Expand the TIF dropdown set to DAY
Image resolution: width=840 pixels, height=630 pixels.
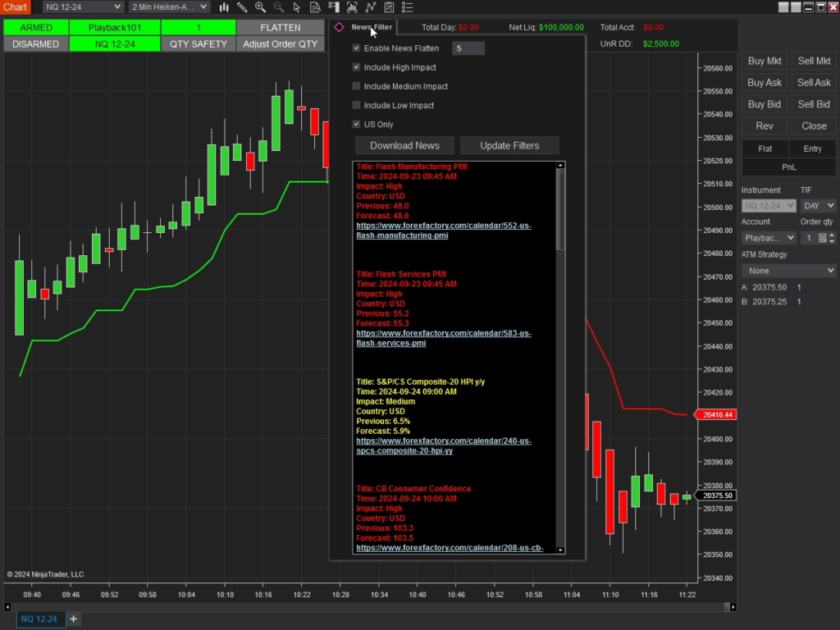pos(818,205)
